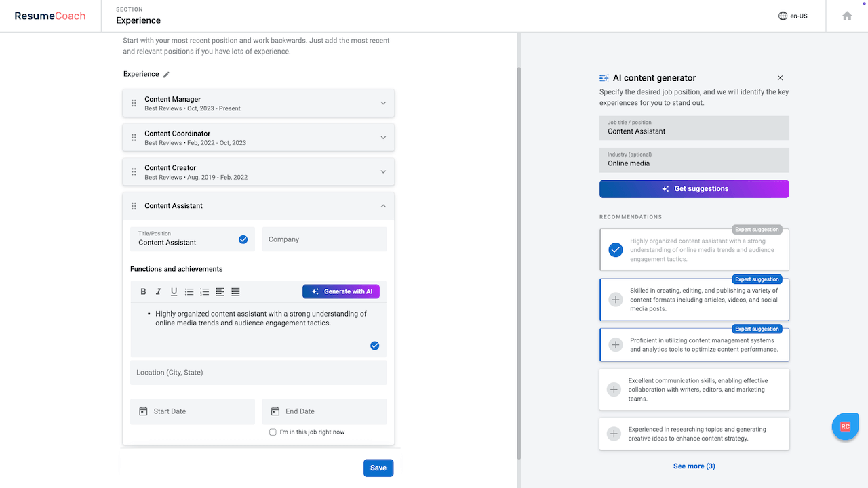Insert a bulleted list
Viewport: 868px width, 488px height.
tap(189, 291)
